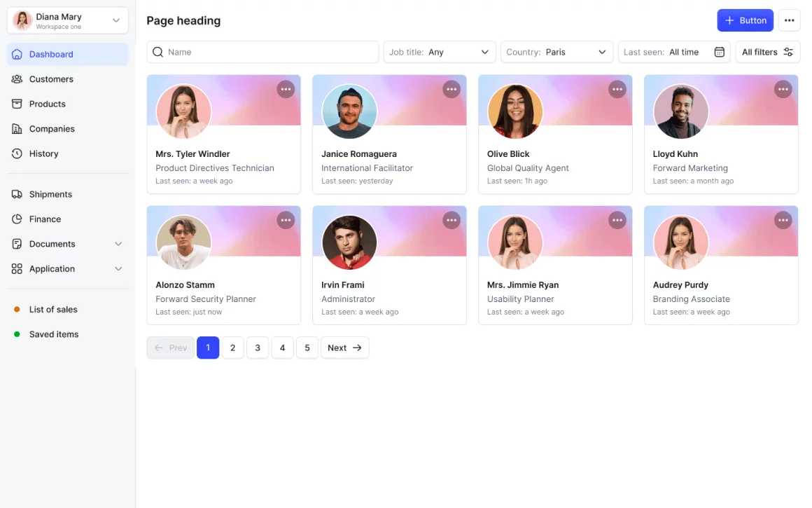Expand the Documents submenu chevron
Screen dimensions: 812x508
click(118, 244)
